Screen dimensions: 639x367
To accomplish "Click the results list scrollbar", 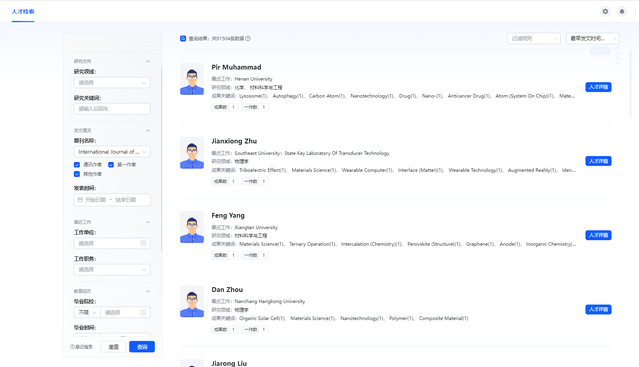I will click(x=631, y=84).
